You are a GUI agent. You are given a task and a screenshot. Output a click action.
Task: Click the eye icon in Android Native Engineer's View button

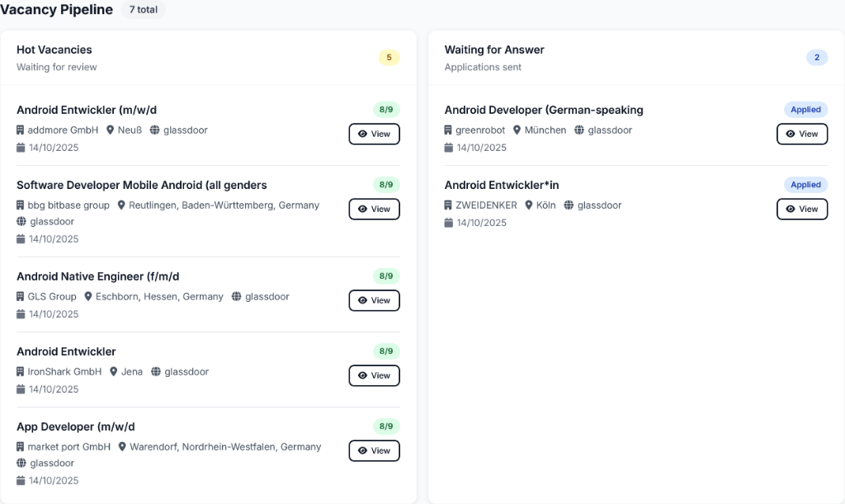tap(362, 300)
